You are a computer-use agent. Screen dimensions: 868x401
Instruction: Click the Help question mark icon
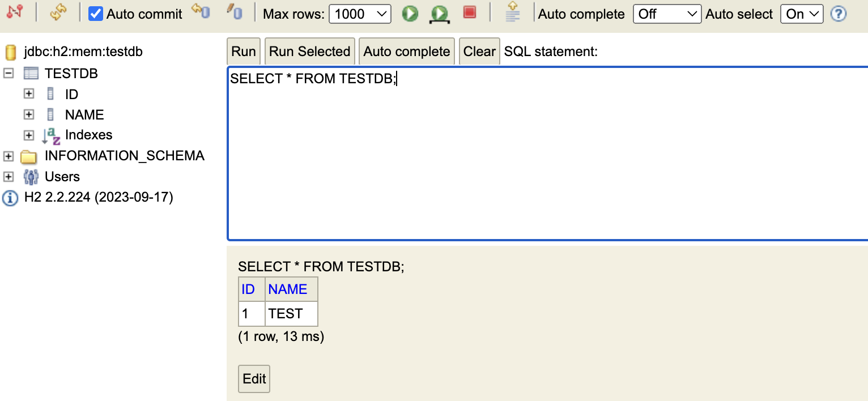click(x=839, y=14)
